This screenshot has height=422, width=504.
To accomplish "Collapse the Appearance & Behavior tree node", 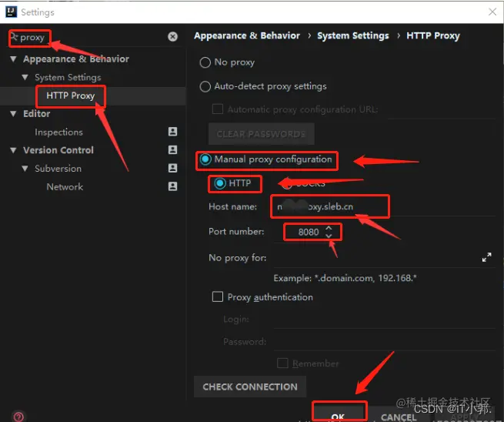I will click(13, 59).
